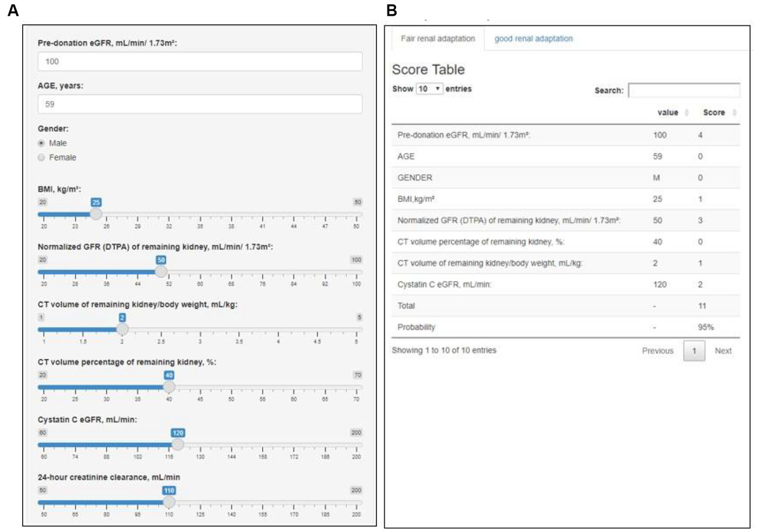Click the 24-hour creatinine clearance slider handle

tap(169, 502)
